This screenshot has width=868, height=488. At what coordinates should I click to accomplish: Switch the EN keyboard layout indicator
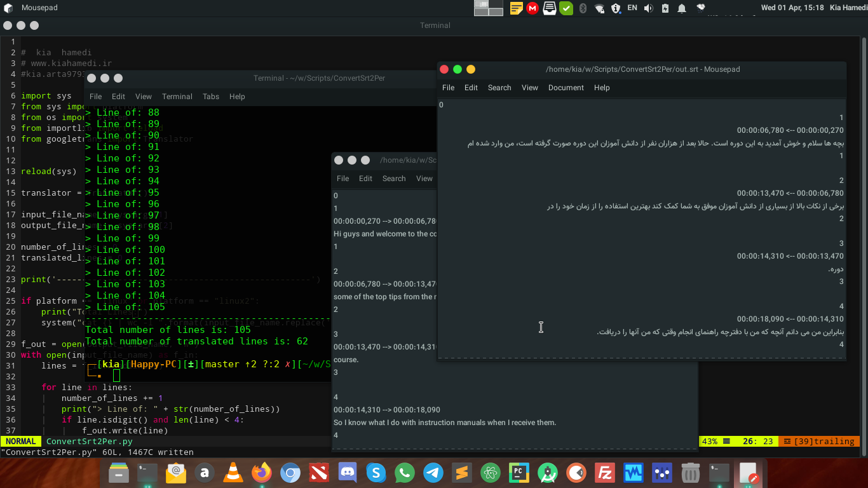pos(632,8)
